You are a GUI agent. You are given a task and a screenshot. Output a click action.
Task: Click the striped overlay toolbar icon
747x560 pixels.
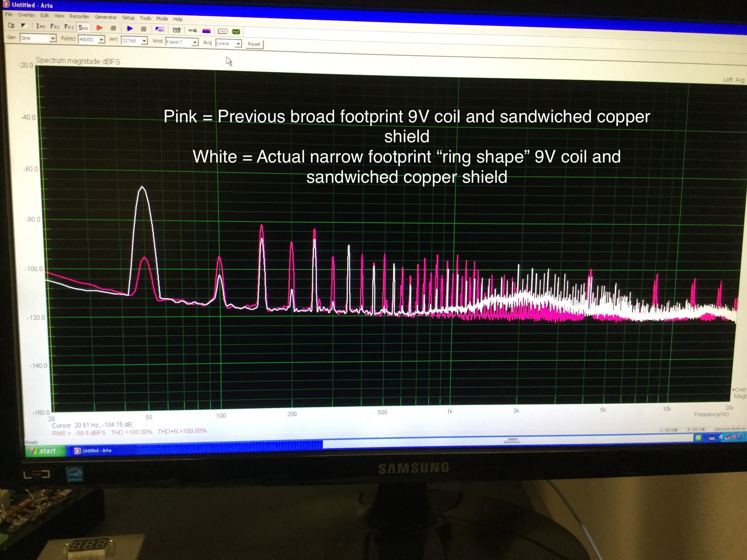click(x=176, y=30)
